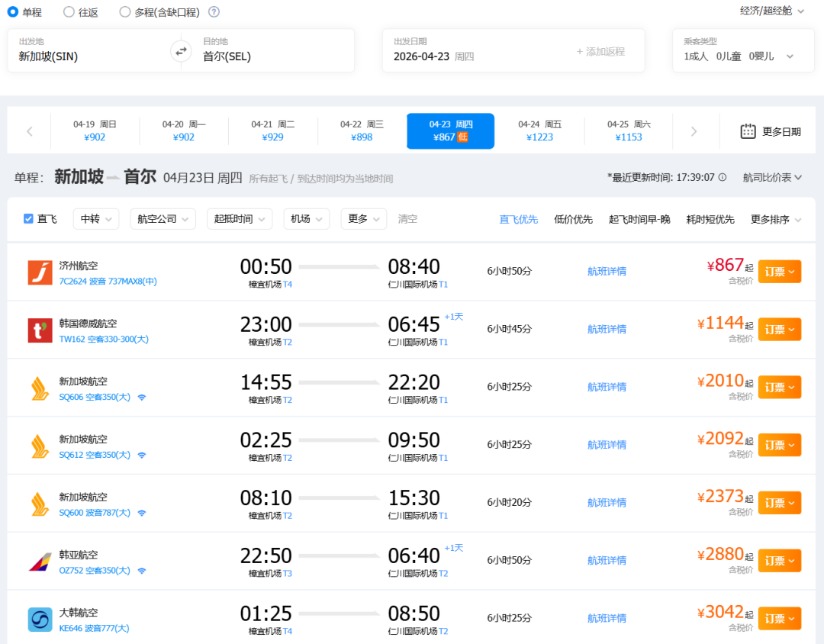Open the 航空公司 airline filter dropdown
The image size is (824, 644).
[163, 219]
